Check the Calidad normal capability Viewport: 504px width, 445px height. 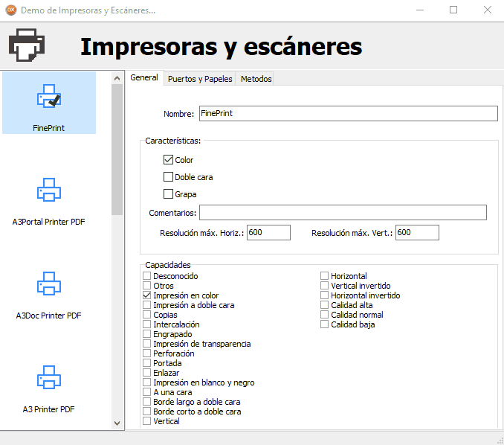coord(324,314)
